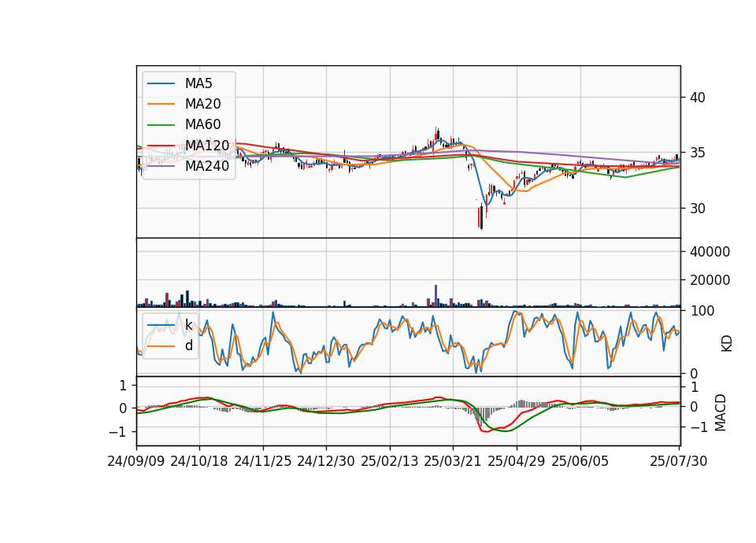Screen dimensions: 756x543
Task: Click the red MA120 legend line sample
Action: tap(161, 146)
